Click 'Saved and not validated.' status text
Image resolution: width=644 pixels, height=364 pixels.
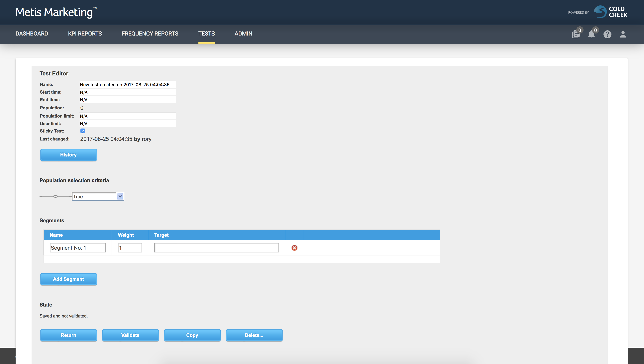point(63,316)
